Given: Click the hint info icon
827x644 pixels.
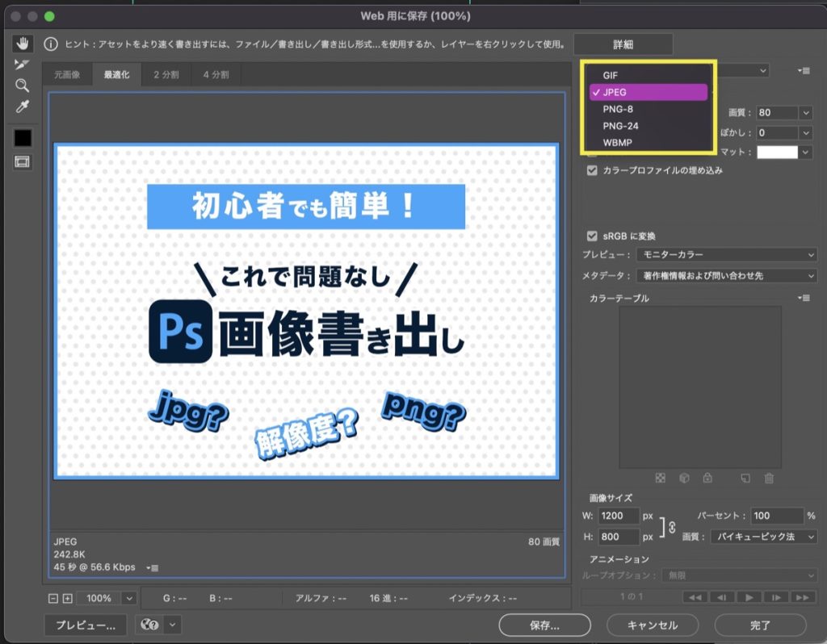Looking at the screenshot, I should (51, 44).
